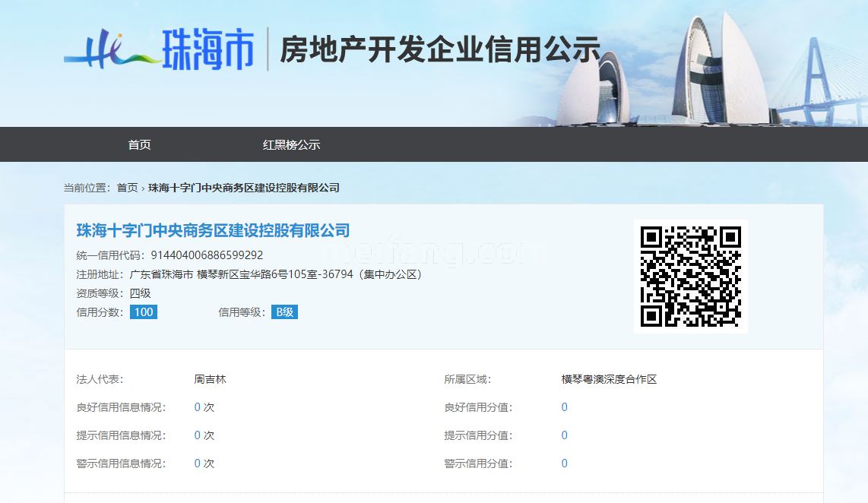This screenshot has height=503, width=868.
Task: Scan QR code thumbnail for company details
Action: [691, 276]
